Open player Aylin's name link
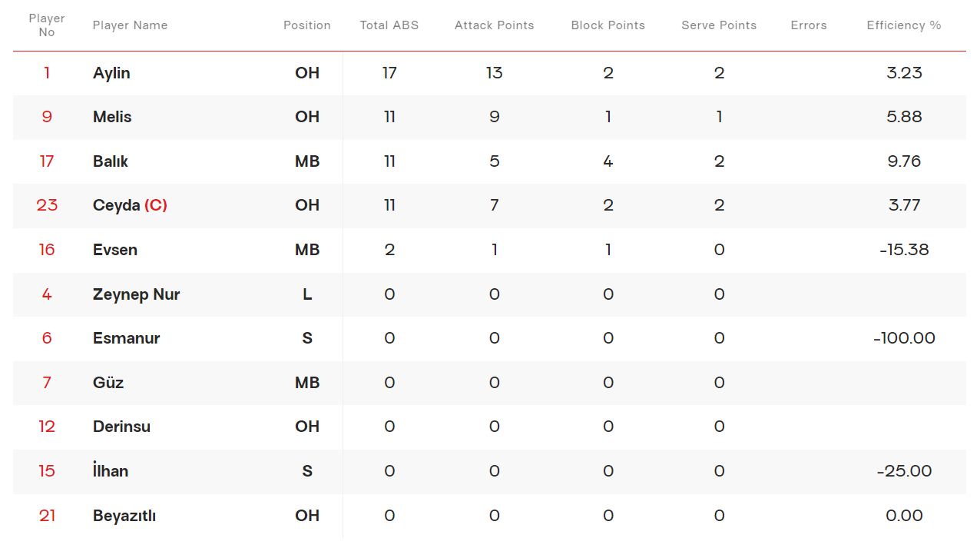This screenshot has width=980, height=548. 111,73
